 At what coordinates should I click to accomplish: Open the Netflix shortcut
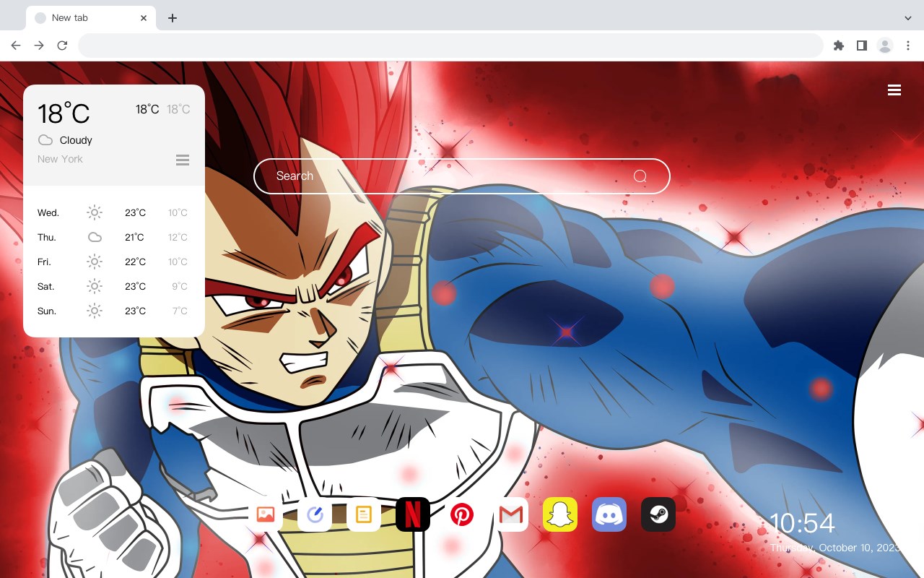(413, 514)
